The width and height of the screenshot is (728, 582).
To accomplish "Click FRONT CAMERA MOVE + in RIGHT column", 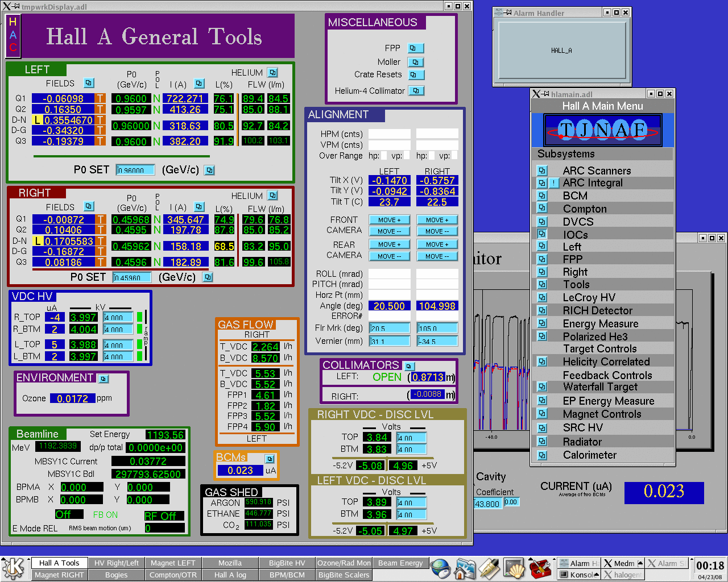I will 437,220.
